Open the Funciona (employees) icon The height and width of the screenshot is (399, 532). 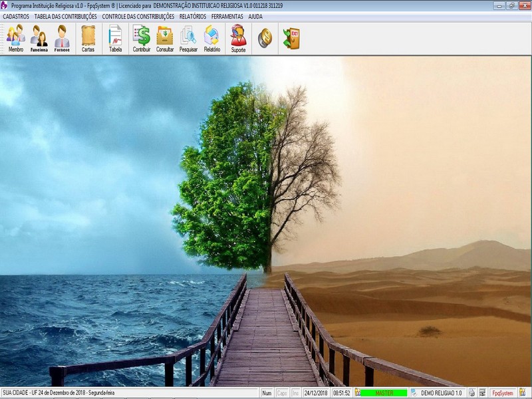click(39, 38)
